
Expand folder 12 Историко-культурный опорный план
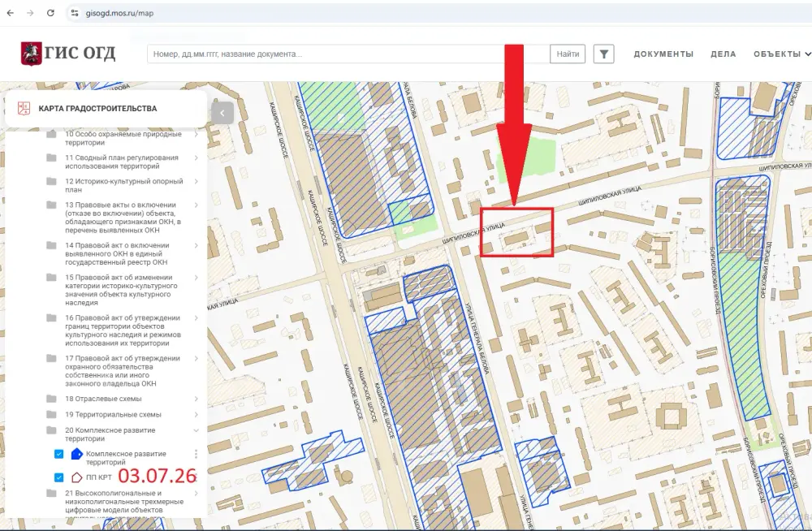coord(197,181)
